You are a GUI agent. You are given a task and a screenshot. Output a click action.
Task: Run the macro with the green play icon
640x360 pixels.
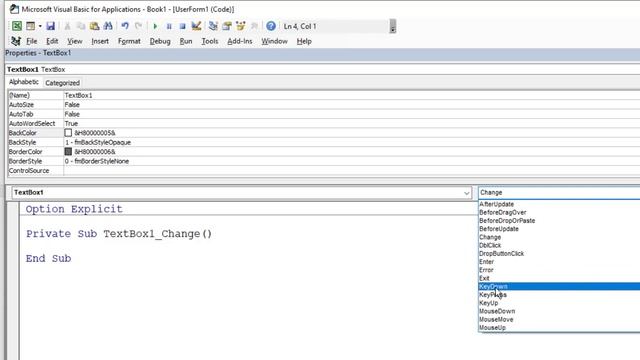click(x=155, y=26)
